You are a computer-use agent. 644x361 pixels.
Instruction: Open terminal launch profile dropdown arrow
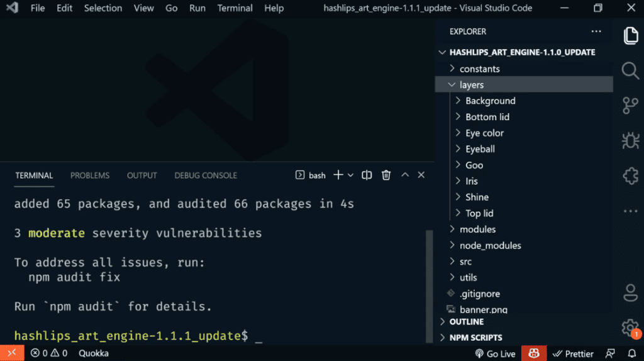coord(350,175)
